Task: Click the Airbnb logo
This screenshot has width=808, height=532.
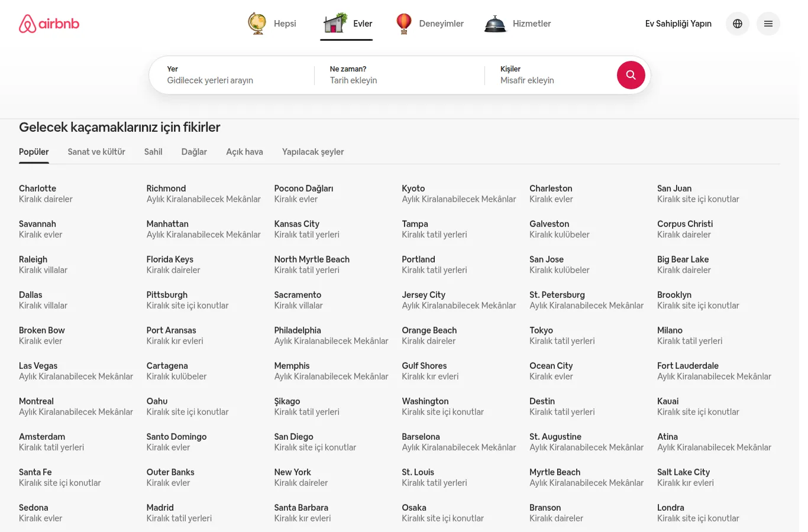Action: [49, 24]
